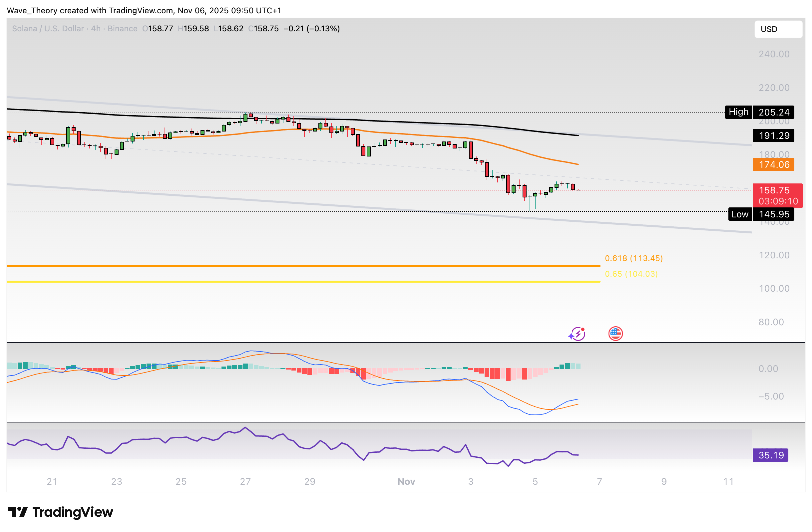Click the open price value O158.77
This screenshot has height=532, width=812.
158,29
